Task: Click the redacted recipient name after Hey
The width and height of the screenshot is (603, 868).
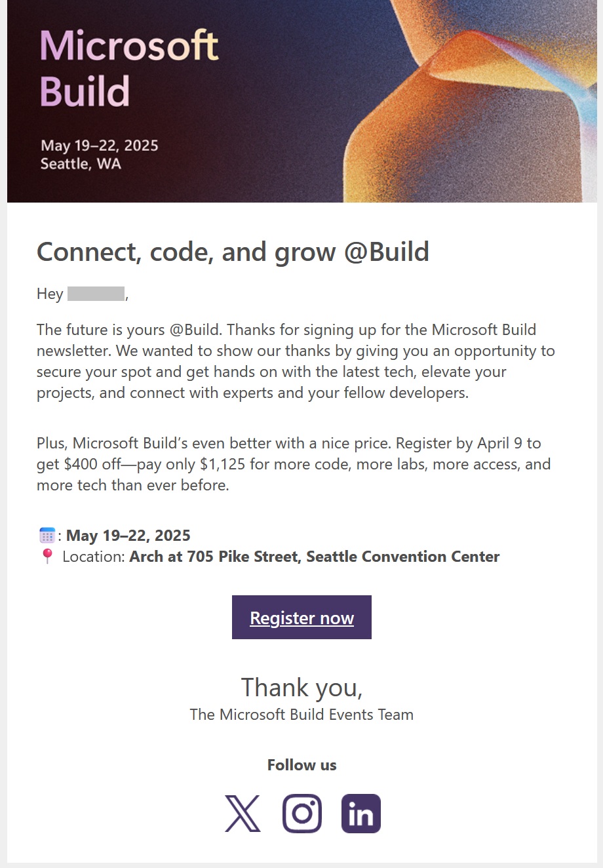Action: [94, 294]
